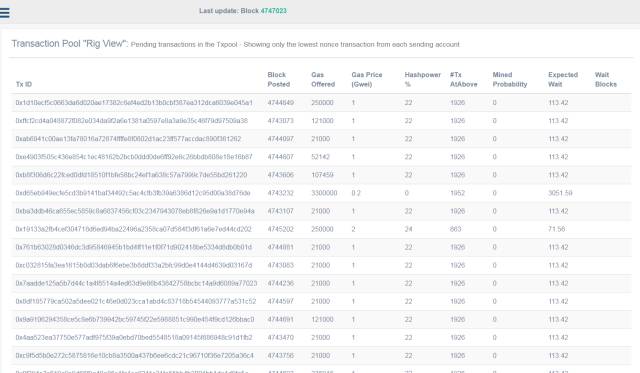
Task: Open transaction starting 0xd65eb949
Action: 133,193
